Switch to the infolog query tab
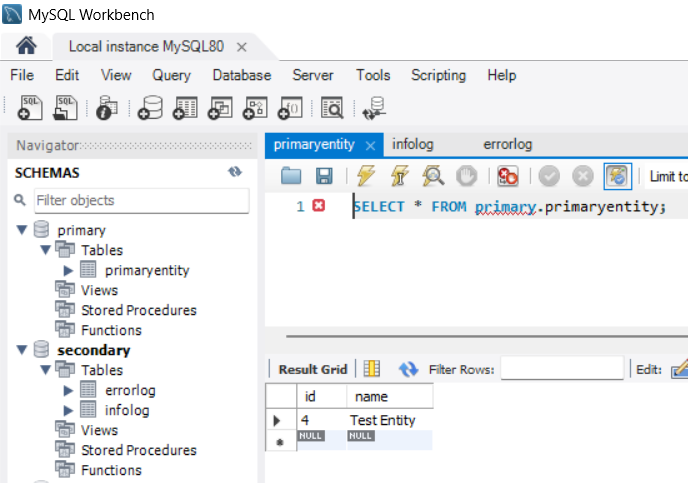This screenshot has width=688, height=483. pos(412,144)
